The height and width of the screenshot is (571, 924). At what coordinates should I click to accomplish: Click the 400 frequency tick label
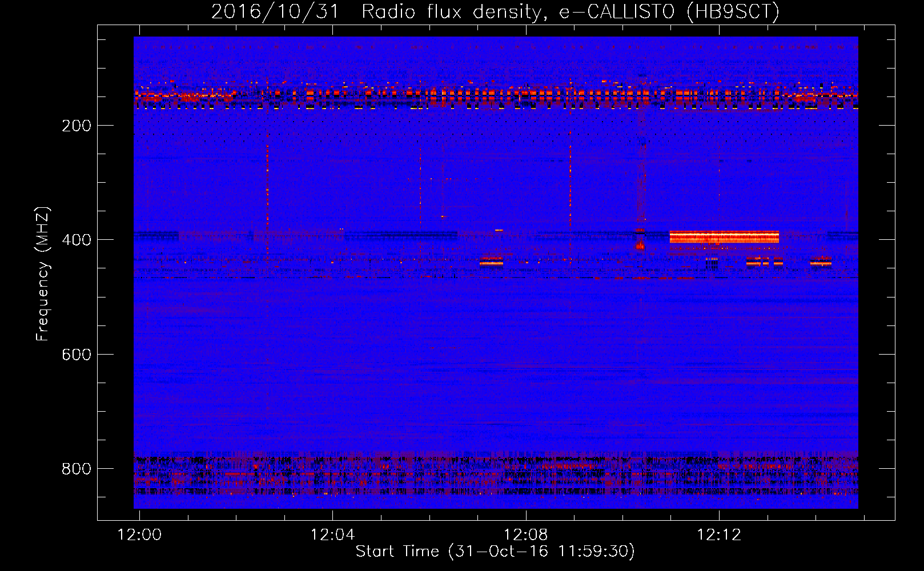[x=77, y=240]
